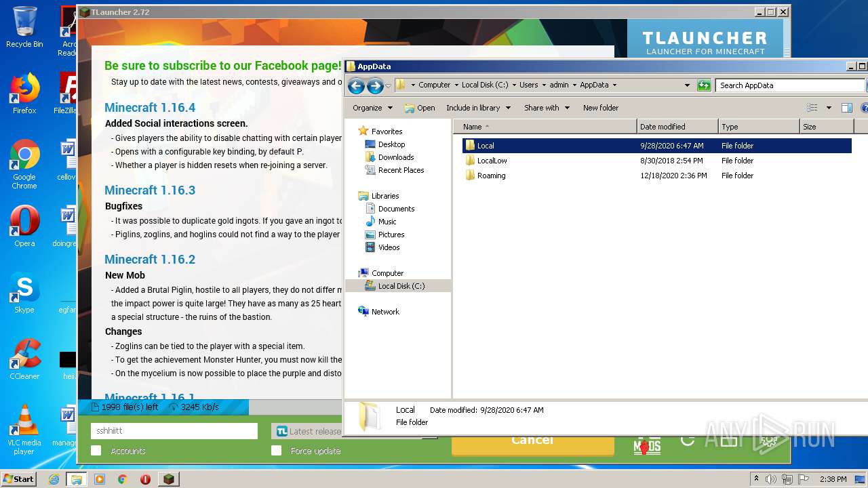The image size is (868, 488).
Task: Open recent pages dropdown near back/forward
Action: point(389,85)
